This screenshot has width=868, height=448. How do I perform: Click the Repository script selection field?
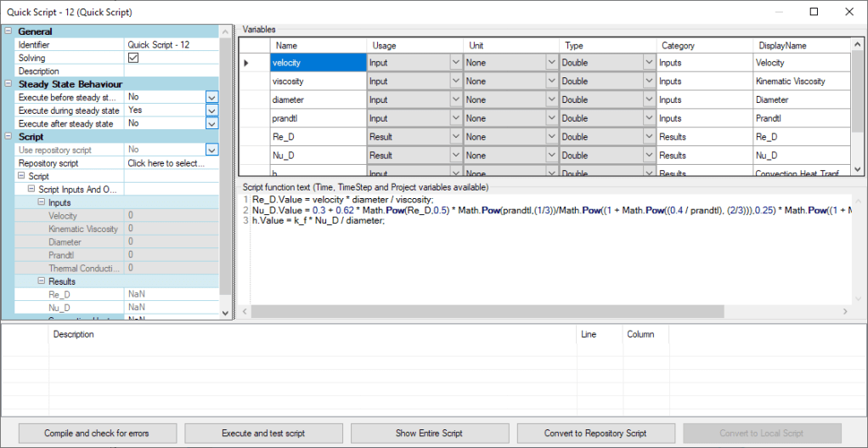[x=171, y=163]
